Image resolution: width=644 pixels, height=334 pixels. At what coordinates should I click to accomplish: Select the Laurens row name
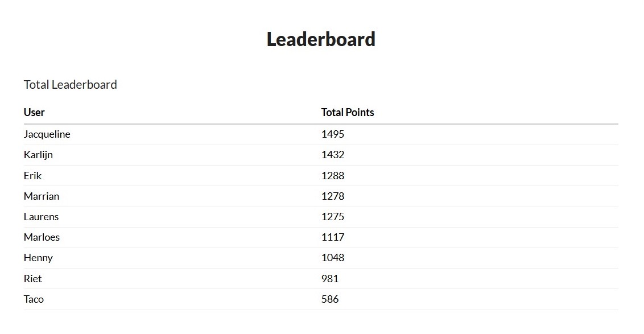[x=42, y=217]
